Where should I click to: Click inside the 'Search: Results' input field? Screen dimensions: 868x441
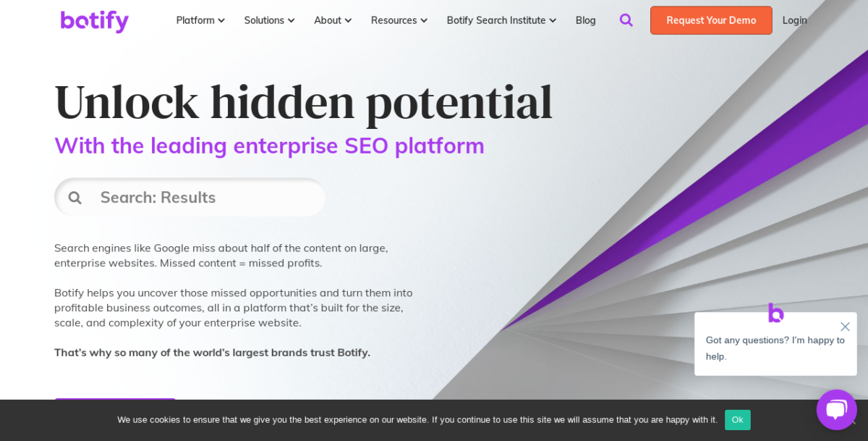click(x=181, y=197)
